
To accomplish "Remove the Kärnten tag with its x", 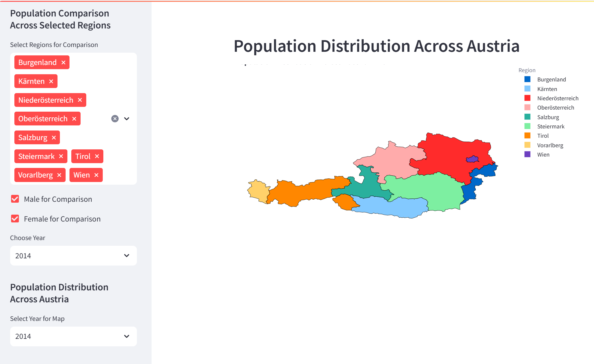I will click(x=51, y=81).
